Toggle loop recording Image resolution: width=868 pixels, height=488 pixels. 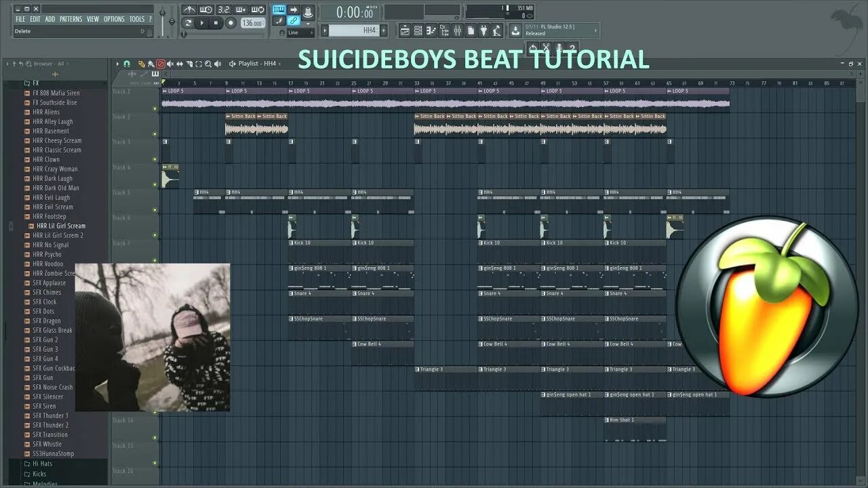click(x=258, y=9)
